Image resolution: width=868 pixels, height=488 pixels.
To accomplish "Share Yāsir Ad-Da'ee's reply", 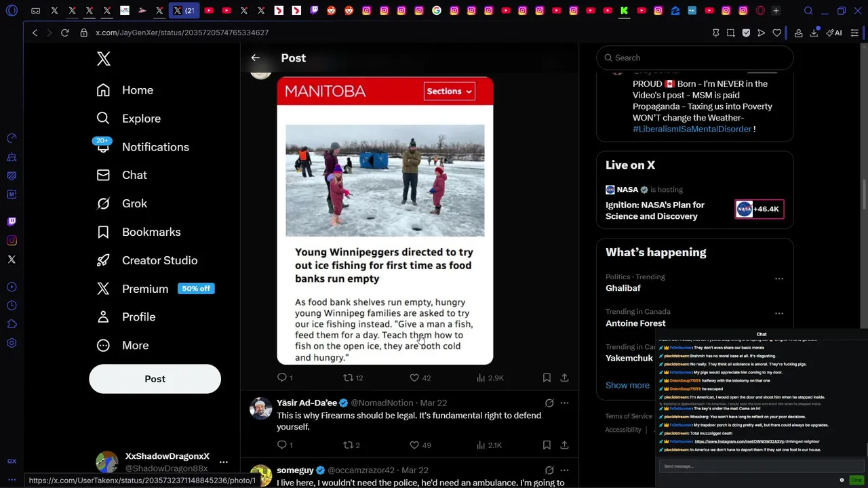I will coord(564,445).
